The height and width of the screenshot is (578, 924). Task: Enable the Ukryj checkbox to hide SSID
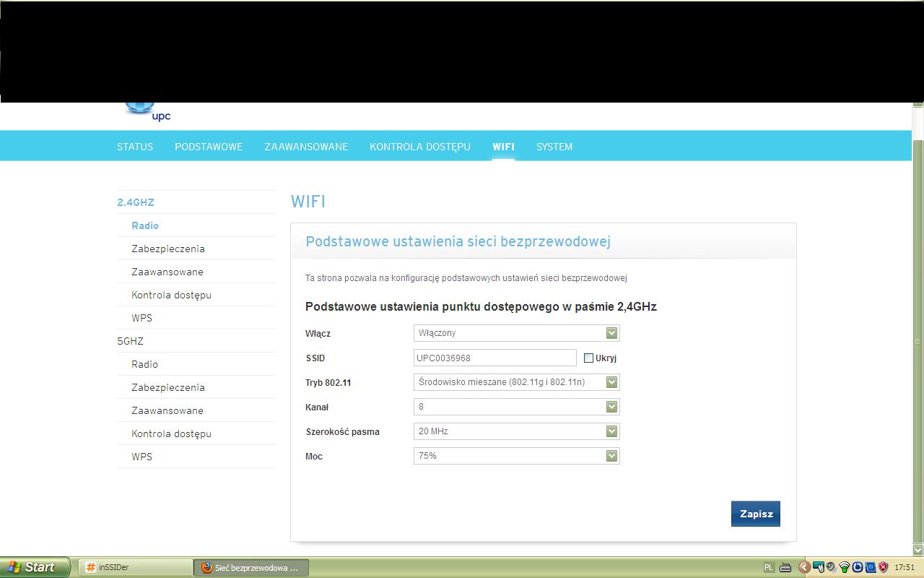tap(588, 358)
